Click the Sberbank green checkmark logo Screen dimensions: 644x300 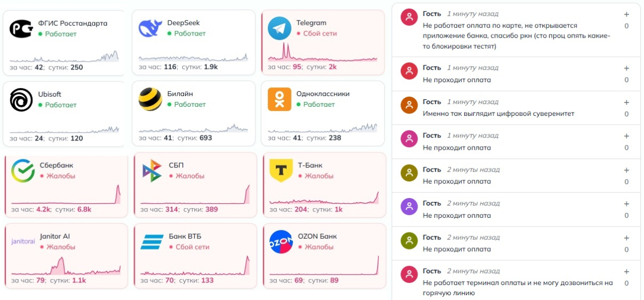(23, 171)
